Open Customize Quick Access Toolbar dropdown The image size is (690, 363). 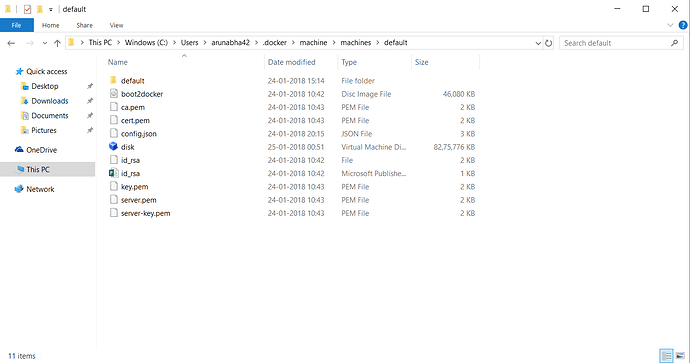pos(51,9)
